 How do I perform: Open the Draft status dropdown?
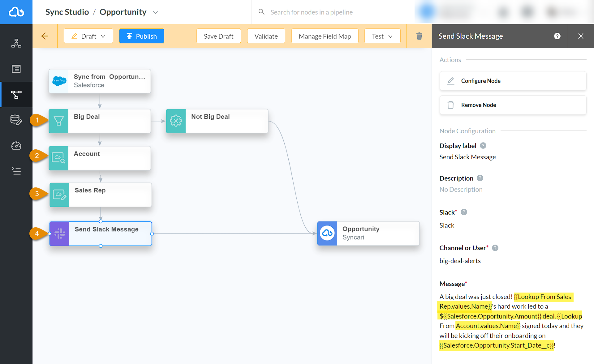(88, 36)
